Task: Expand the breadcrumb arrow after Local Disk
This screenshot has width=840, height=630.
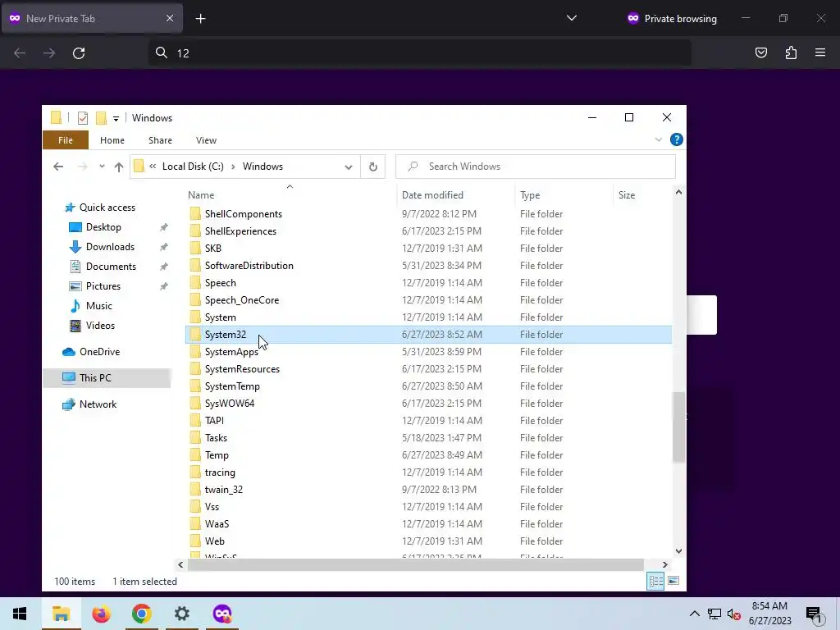Action: tap(234, 167)
